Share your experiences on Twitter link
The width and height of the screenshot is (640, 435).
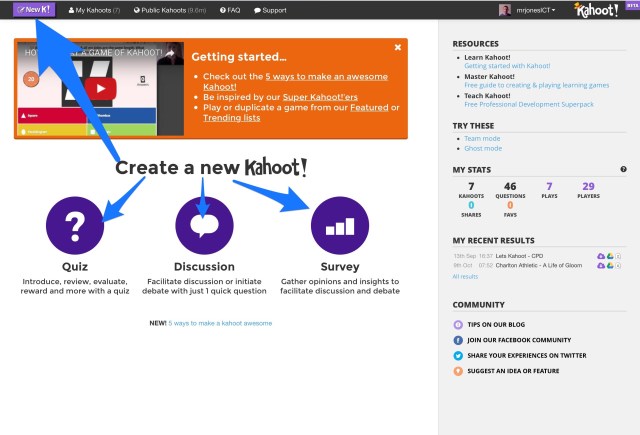pos(527,355)
